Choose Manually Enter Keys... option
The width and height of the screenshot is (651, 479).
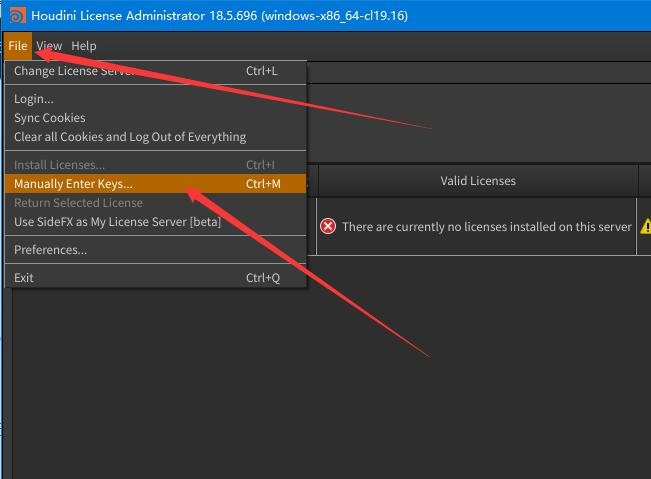pyautogui.click(x=73, y=184)
